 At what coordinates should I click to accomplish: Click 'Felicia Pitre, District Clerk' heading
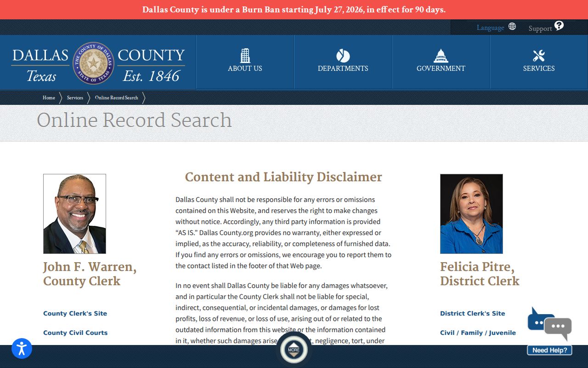(480, 274)
